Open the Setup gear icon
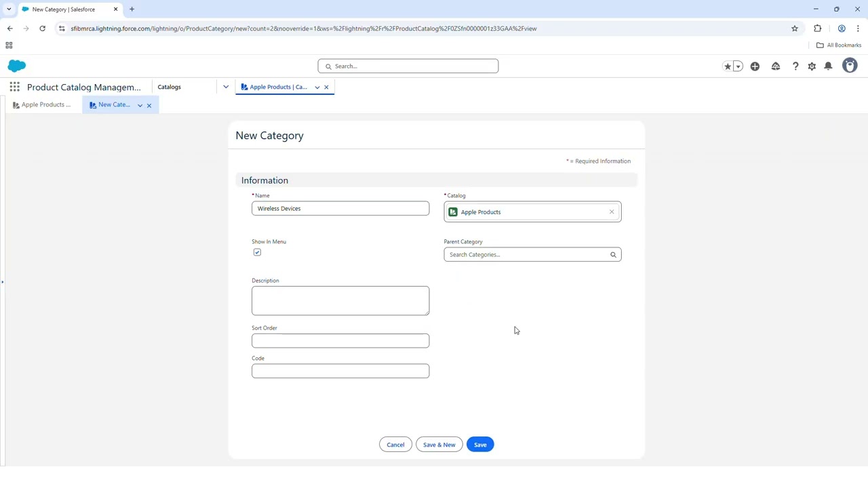 point(812,66)
